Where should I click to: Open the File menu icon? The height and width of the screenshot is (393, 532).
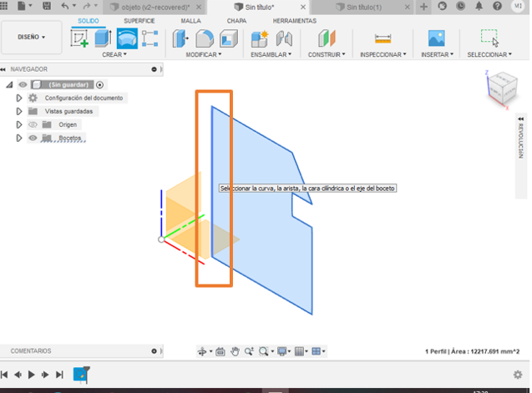[22, 6]
